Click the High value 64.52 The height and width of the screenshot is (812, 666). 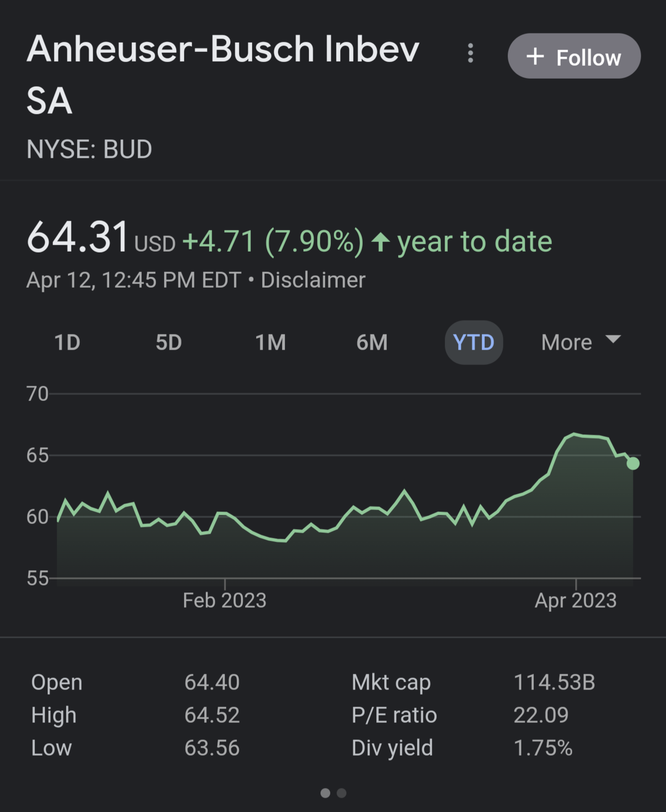[212, 715]
